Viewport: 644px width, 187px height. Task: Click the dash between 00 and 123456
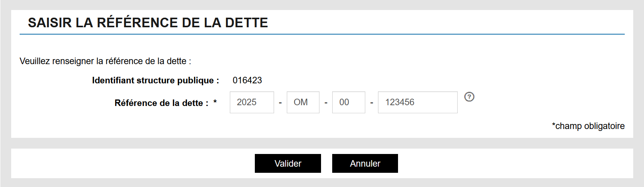(x=371, y=103)
